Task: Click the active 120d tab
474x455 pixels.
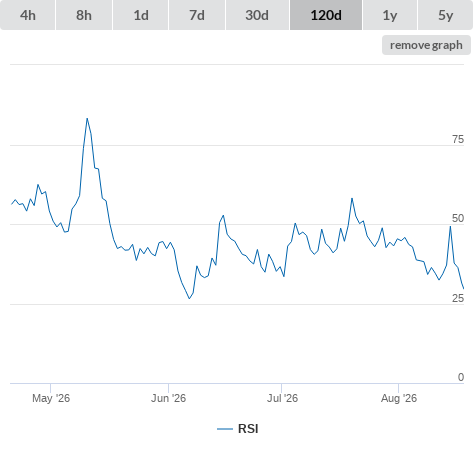Action: [x=326, y=15]
